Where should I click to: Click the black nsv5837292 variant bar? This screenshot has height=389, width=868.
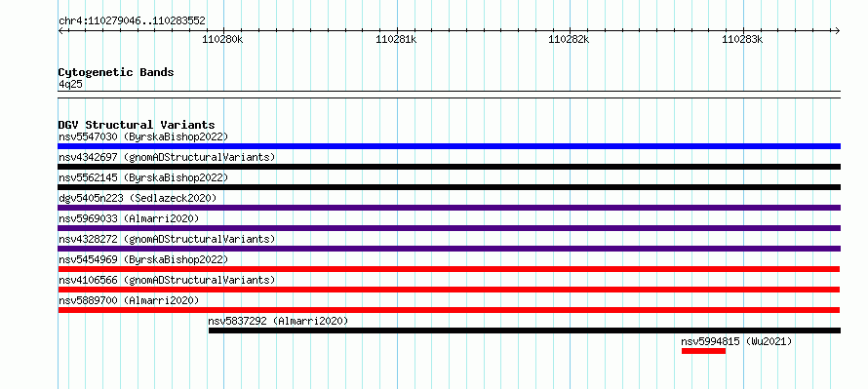[x=525, y=331]
